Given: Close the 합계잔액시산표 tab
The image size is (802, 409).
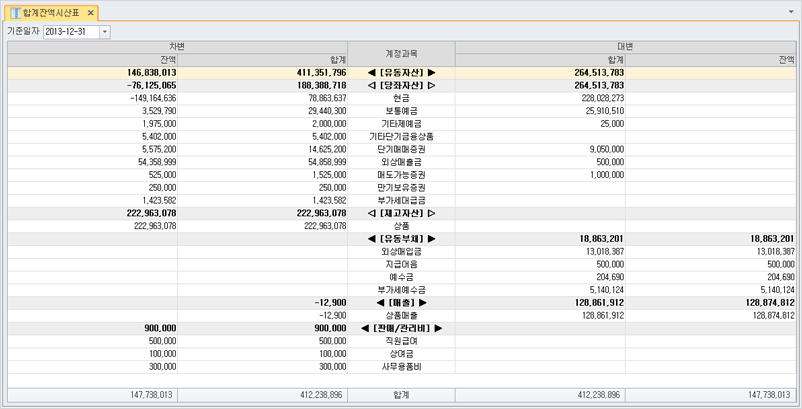Looking at the screenshot, I should coord(90,12).
